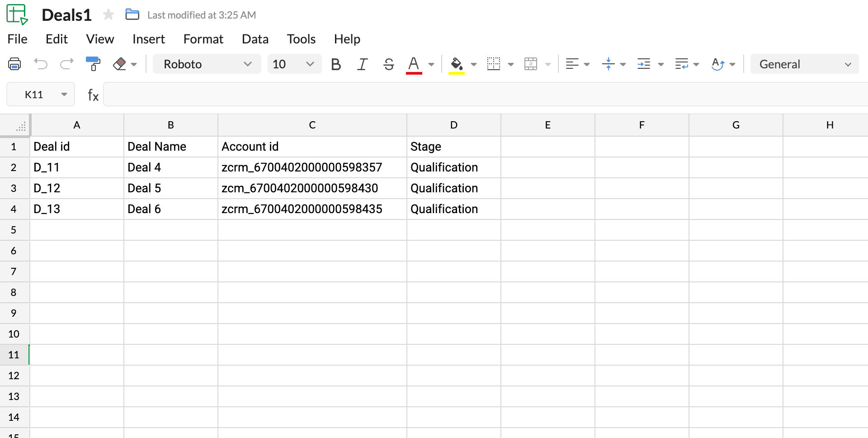The image size is (868, 438).
Task: Select cell containing 'D_13'
Action: pos(77,209)
